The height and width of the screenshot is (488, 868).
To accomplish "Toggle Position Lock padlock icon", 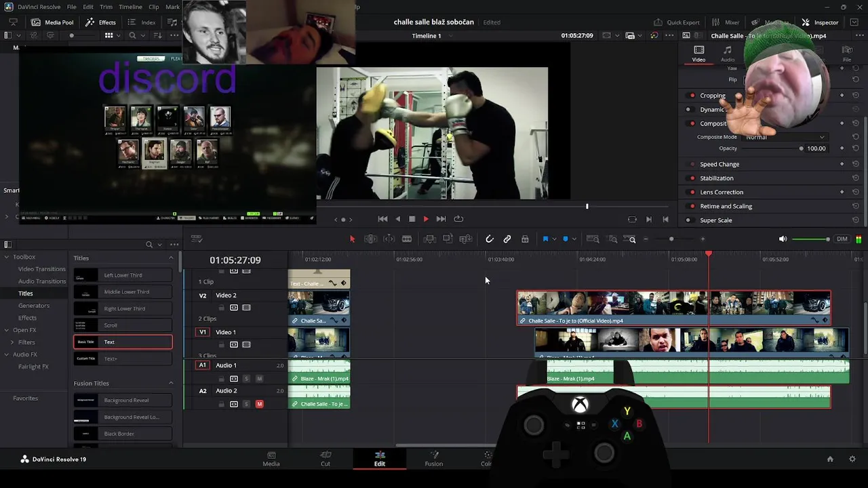I will [525, 239].
